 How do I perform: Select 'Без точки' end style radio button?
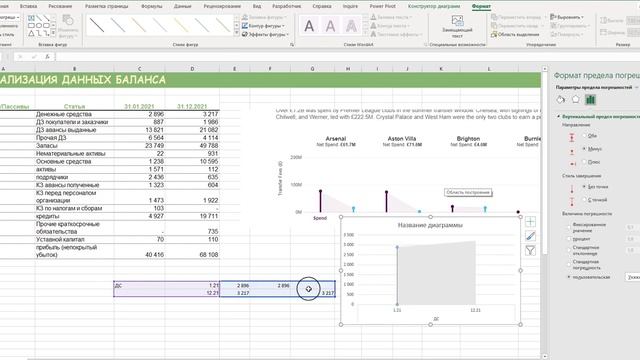tap(584, 187)
